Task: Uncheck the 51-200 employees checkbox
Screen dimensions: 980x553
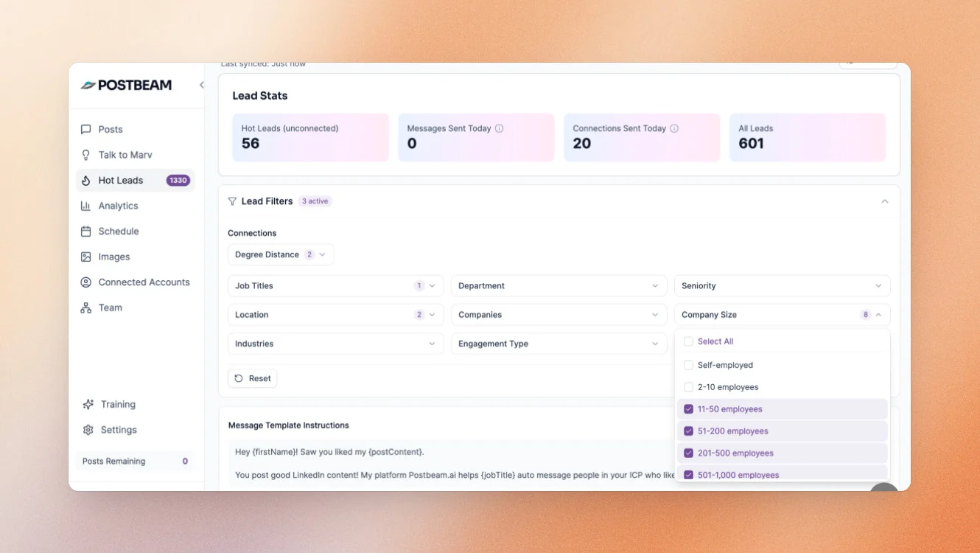Action: [x=688, y=431]
